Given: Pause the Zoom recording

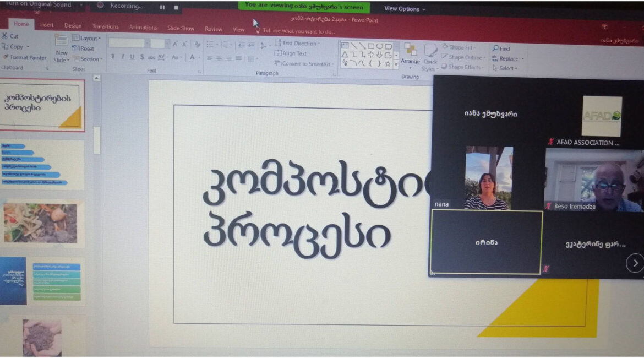Looking at the screenshot, I should (x=162, y=7).
